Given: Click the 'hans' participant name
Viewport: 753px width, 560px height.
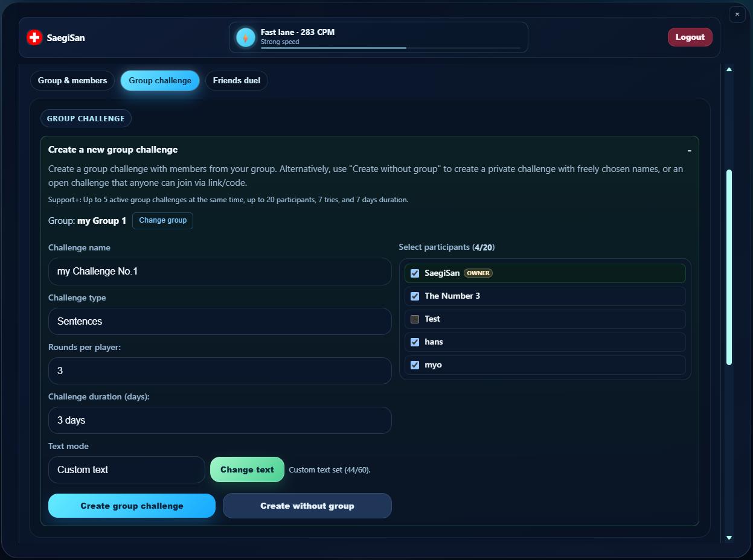Looking at the screenshot, I should tap(434, 342).
